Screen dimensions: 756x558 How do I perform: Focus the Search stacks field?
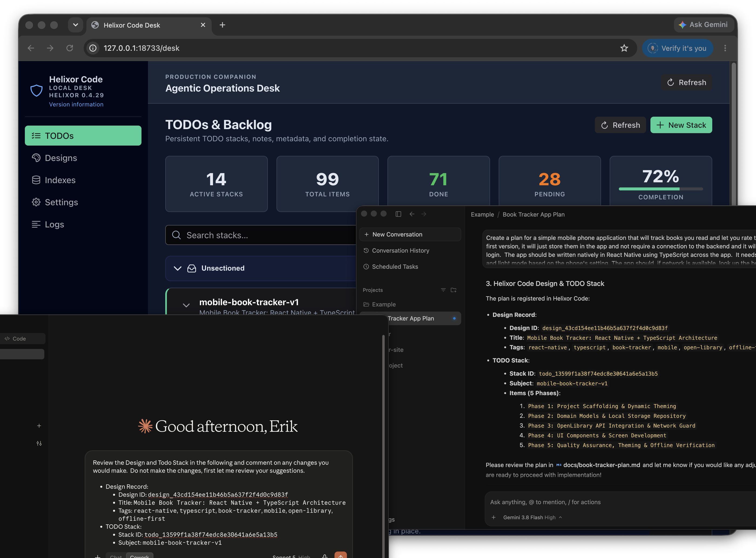[261, 235]
